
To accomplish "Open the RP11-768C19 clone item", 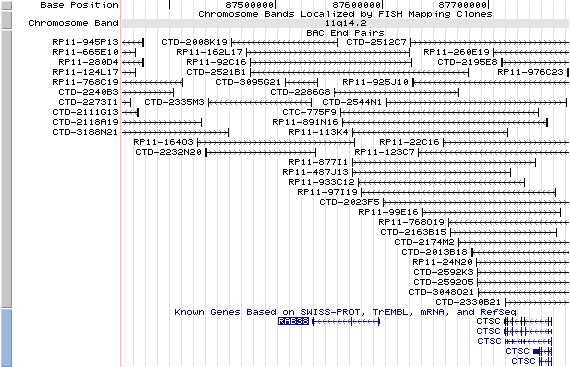I will pyautogui.click(x=85, y=82).
